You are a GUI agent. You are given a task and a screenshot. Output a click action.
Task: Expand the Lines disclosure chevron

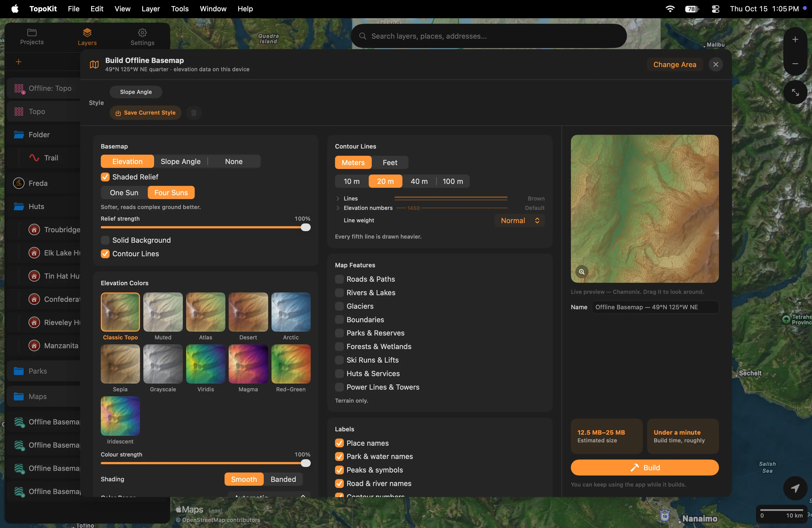(x=338, y=199)
